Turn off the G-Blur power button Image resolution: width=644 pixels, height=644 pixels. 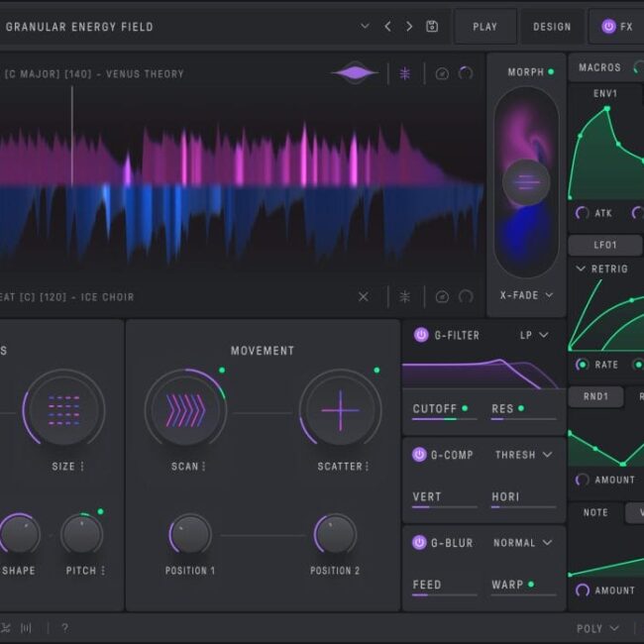[x=421, y=543]
